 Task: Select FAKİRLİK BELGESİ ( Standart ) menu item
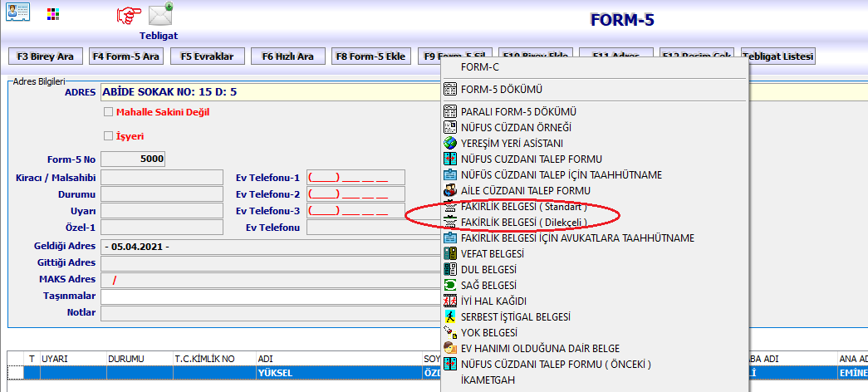click(523, 206)
